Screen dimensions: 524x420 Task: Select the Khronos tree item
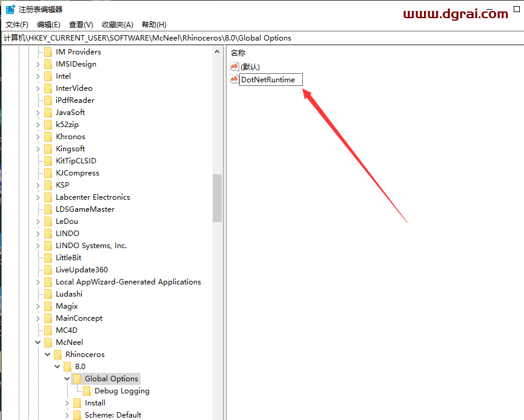[70, 137]
